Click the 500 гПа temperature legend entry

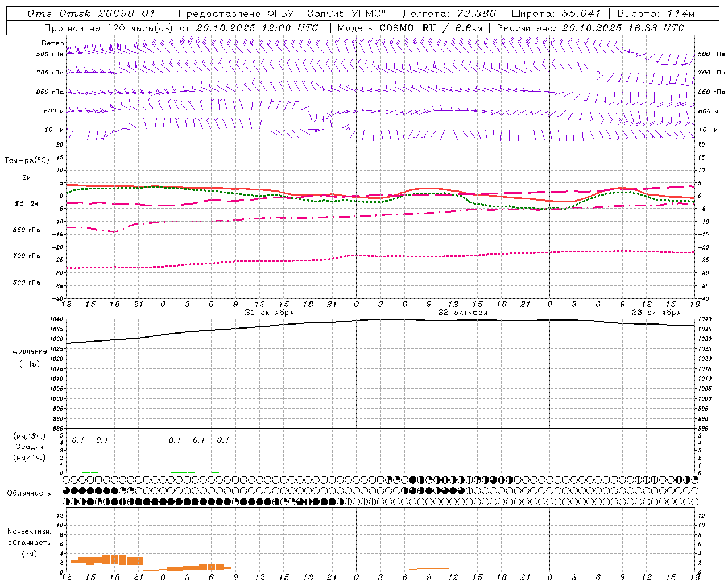click(x=26, y=284)
